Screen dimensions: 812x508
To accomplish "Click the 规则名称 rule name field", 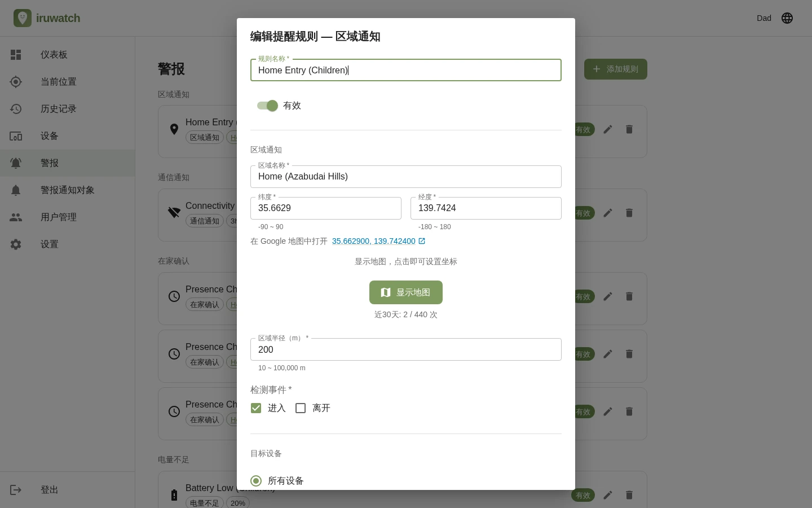I will [x=406, y=70].
